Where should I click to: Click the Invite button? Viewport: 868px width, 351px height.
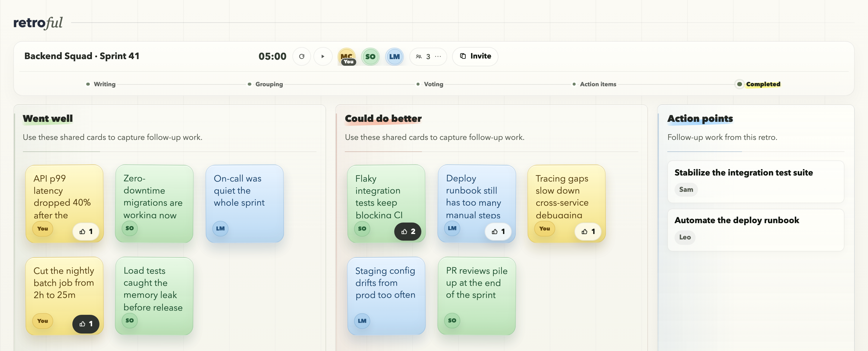(475, 56)
